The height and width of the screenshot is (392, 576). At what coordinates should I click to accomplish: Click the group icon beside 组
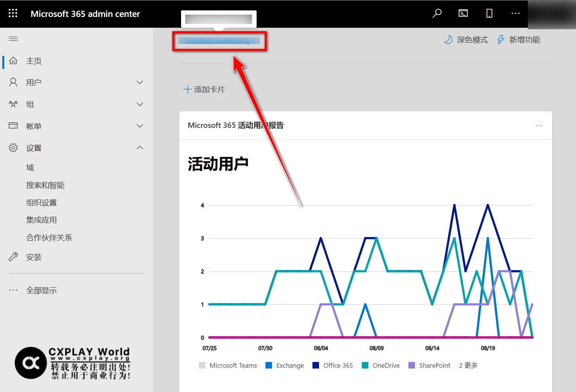coord(13,104)
